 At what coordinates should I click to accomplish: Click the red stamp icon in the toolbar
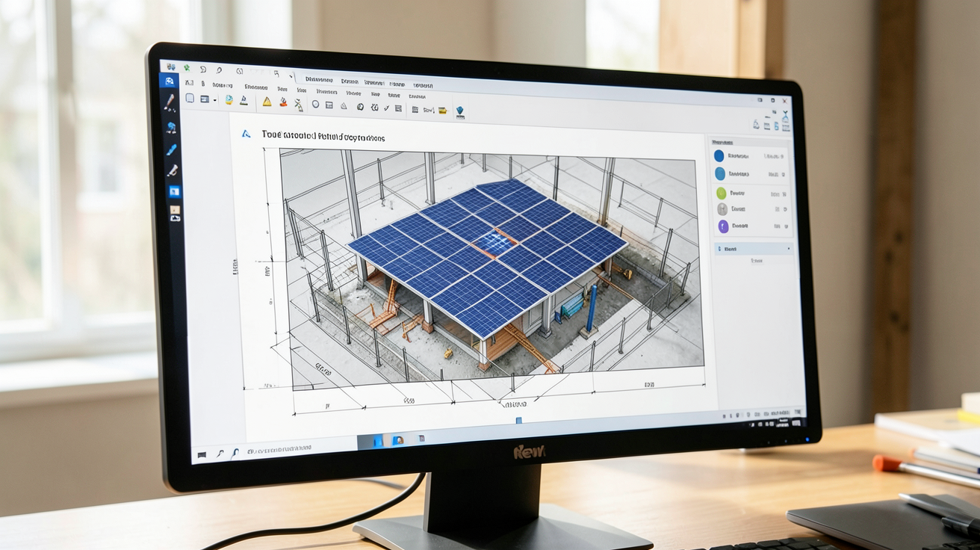pos(283,102)
